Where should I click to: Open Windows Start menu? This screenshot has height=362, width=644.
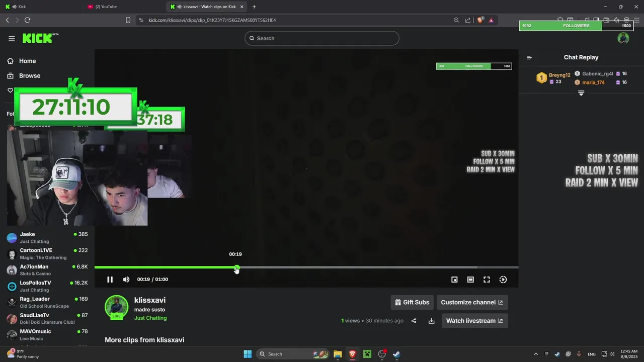click(248, 354)
